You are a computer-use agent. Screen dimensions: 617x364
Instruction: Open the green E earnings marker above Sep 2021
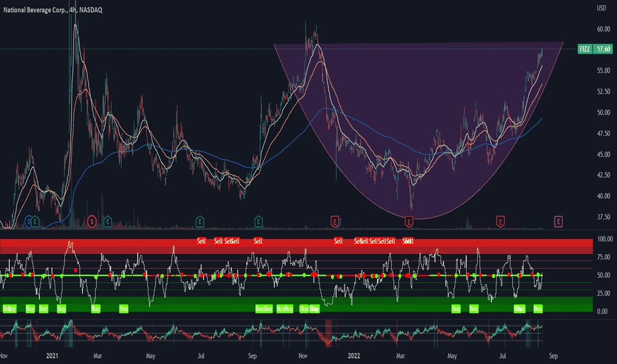pos(258,222)
